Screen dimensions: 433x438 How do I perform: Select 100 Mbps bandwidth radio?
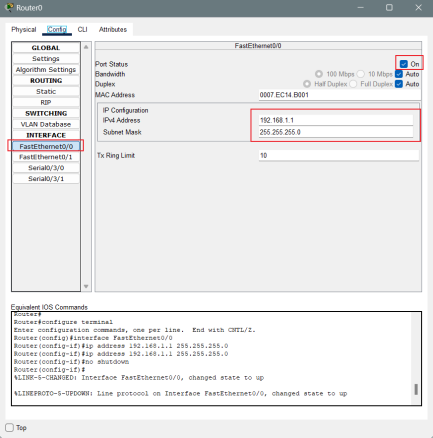click(x=319, y=74)
